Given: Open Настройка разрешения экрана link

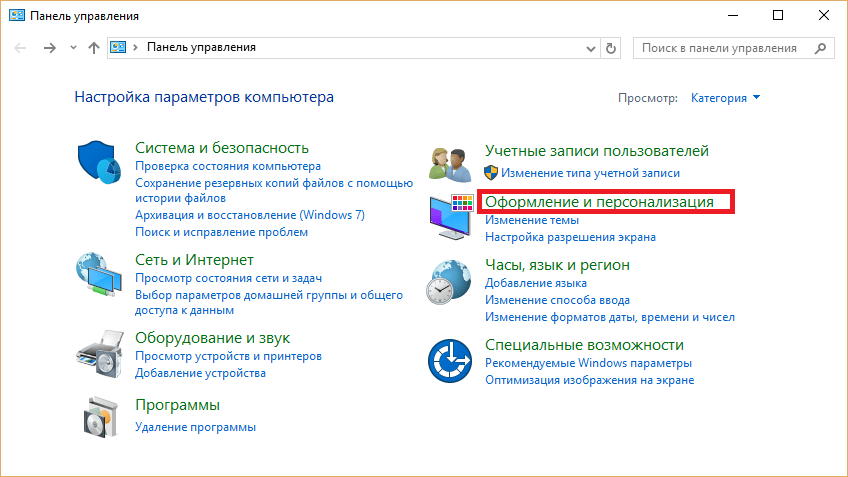Looking at the screenshot, I should click(570, 237).
